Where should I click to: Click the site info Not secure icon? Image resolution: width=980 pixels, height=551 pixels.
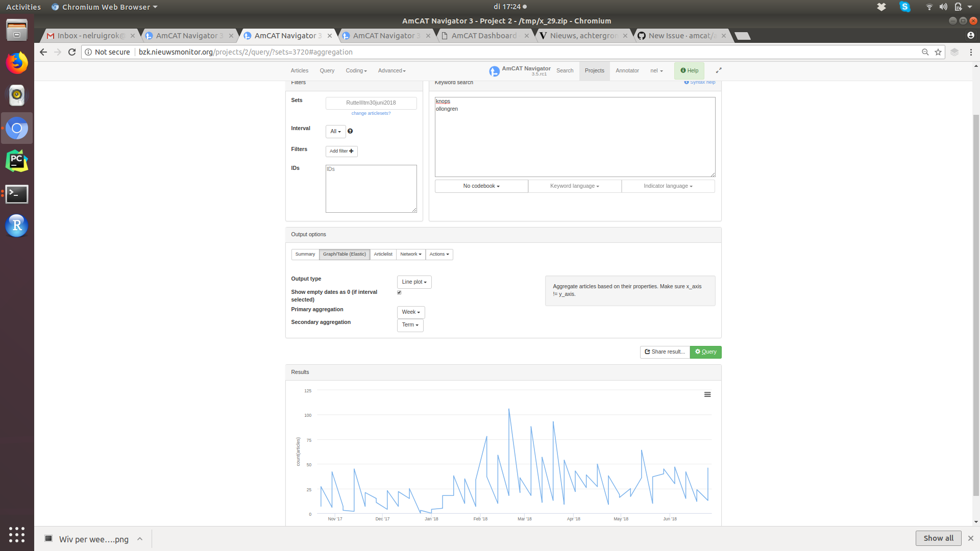point(108,52)
